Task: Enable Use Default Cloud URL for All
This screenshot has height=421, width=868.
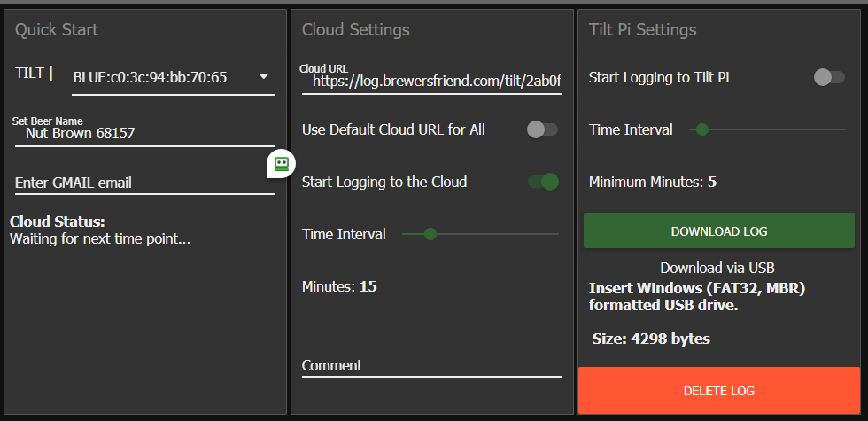Action: (542, 130)
